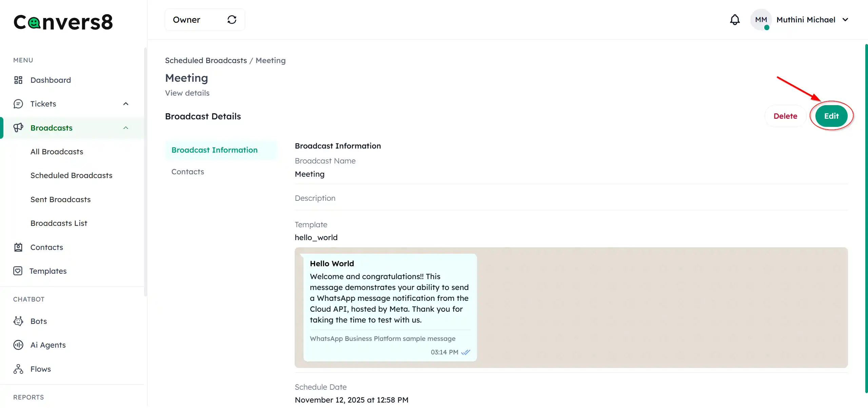Click the MM user avatar
The height and width of the screenshot is (408, 868).
[x=761, y=20]
